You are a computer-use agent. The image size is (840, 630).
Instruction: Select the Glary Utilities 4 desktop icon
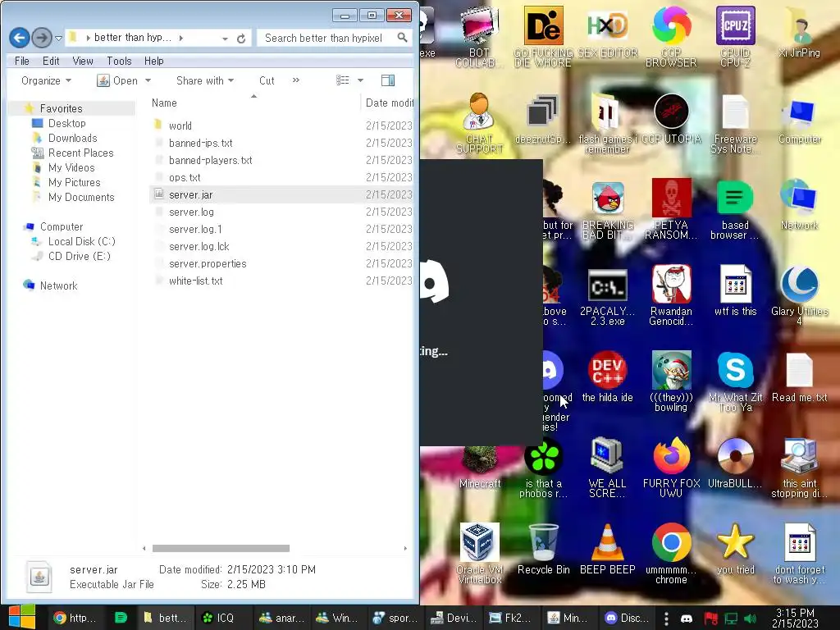click(799, 295)
